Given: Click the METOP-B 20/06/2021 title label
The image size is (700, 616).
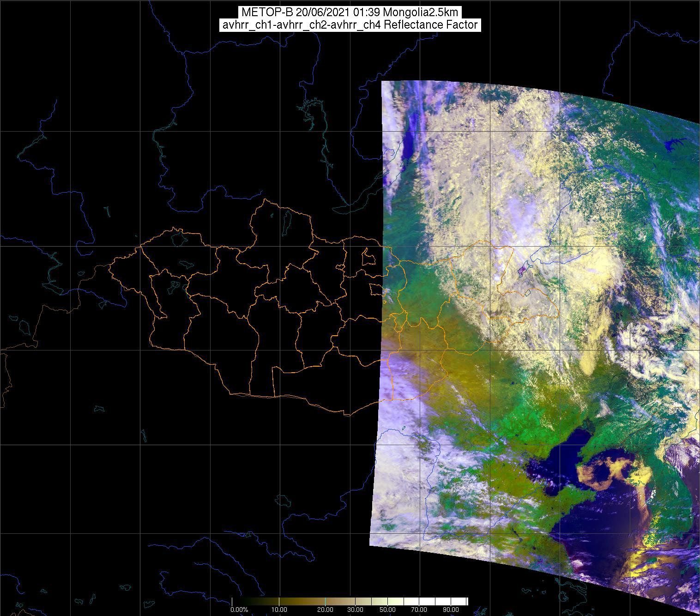Looking at the screenshot, I should coord(350,12).
